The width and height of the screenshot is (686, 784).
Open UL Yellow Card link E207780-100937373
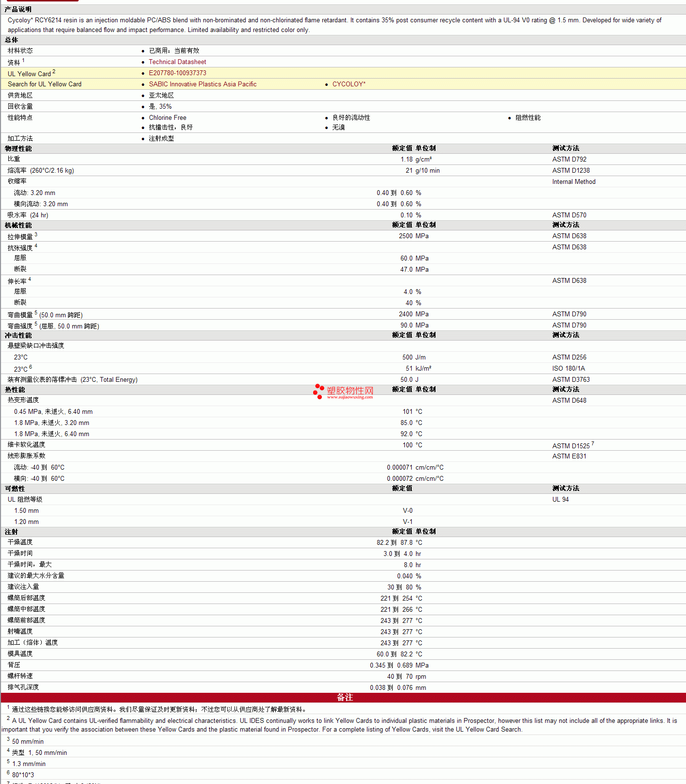point(177,73)
